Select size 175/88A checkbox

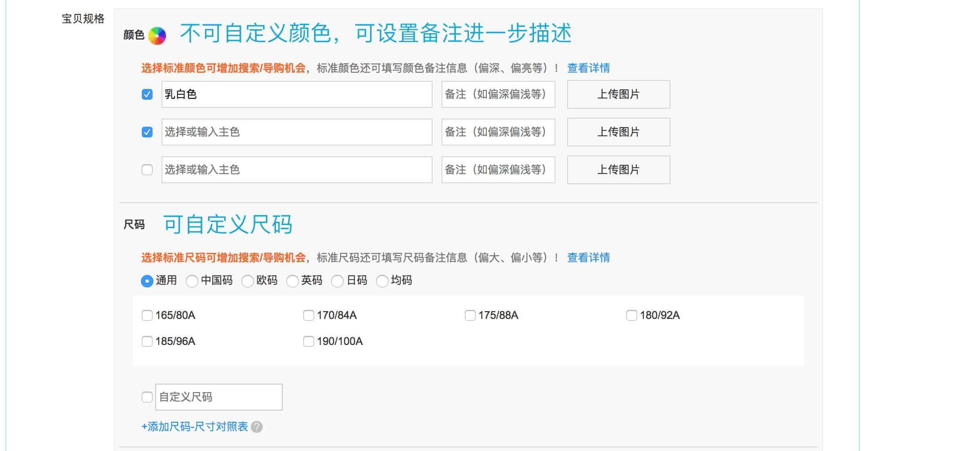[470, 315]
